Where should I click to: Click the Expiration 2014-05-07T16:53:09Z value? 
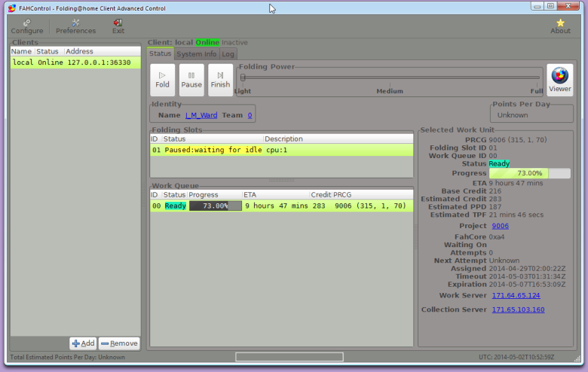pyautogui.click(x=527, y=285)
